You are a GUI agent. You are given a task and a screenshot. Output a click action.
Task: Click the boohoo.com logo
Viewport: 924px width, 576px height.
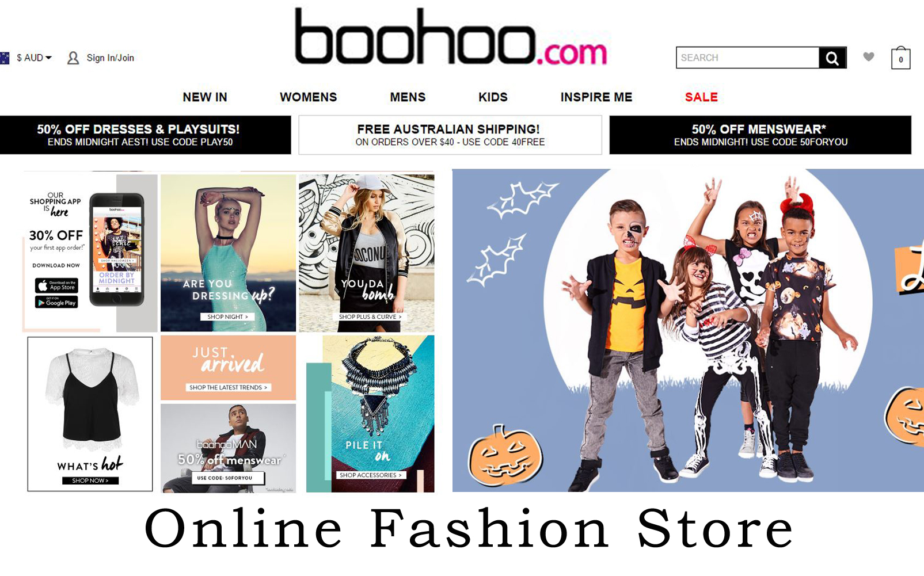click(451, 36)
